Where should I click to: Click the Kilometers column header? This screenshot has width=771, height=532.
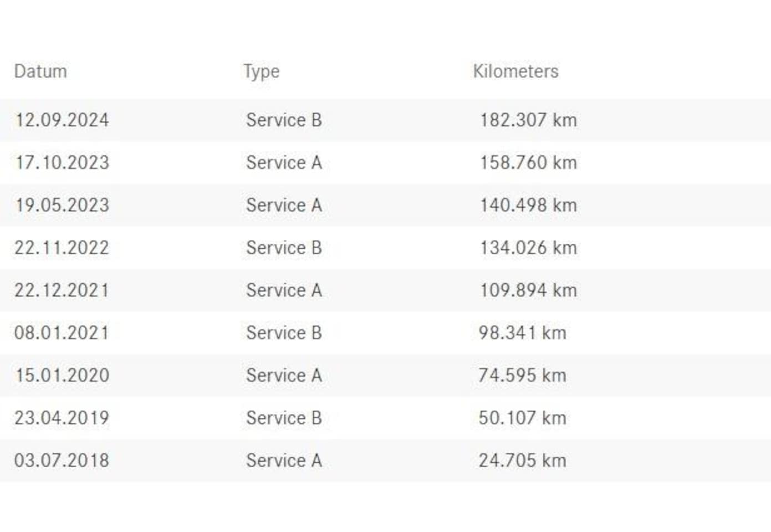[x=515, y=71]
